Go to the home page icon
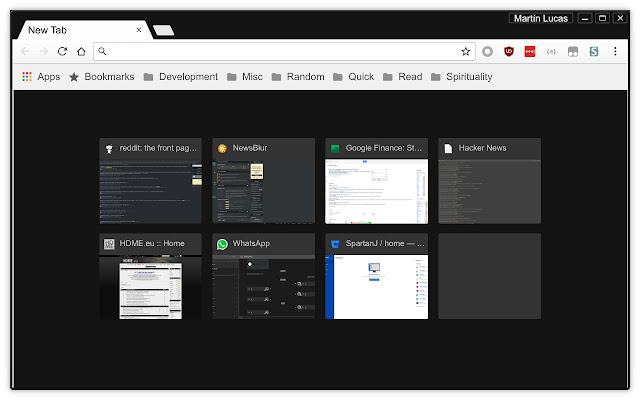 (x=81, y=51)
